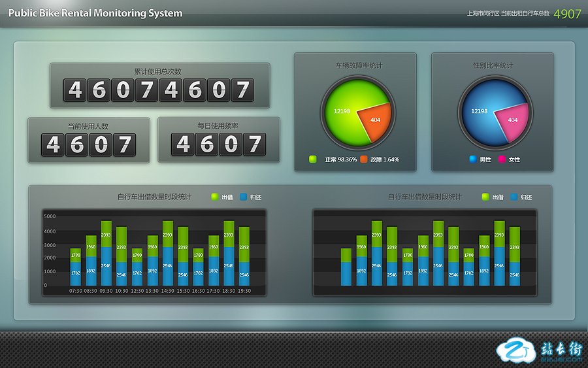
Task: Click the 车辆故障率统计 panel heading
Action: point(359,66)
